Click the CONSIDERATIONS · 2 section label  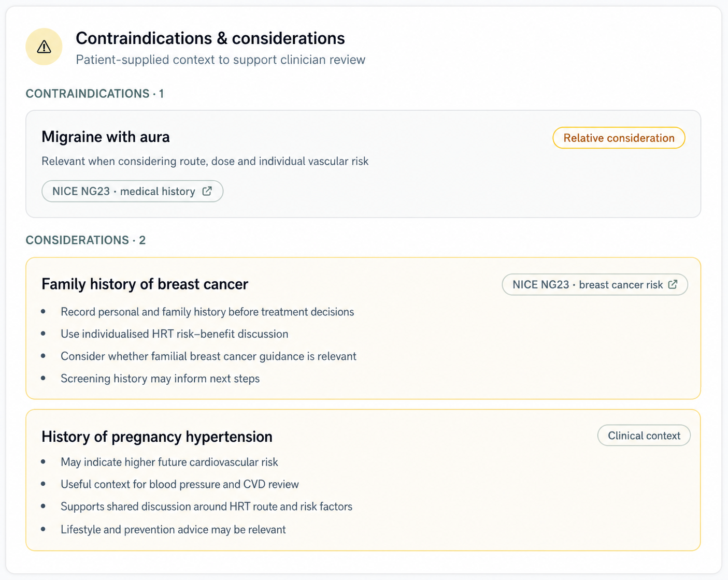click(85, 240)
